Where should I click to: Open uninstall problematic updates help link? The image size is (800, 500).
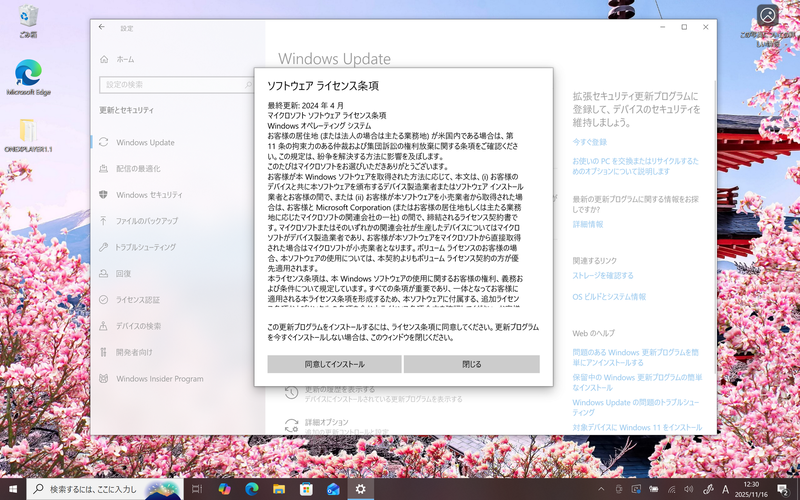(635, 357)
